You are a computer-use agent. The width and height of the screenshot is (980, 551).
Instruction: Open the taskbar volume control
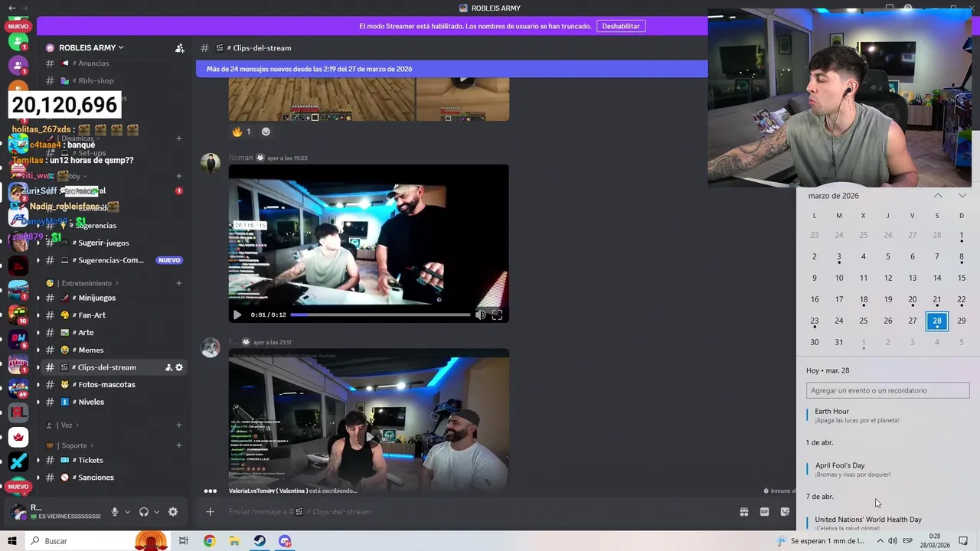coord(893,541)
